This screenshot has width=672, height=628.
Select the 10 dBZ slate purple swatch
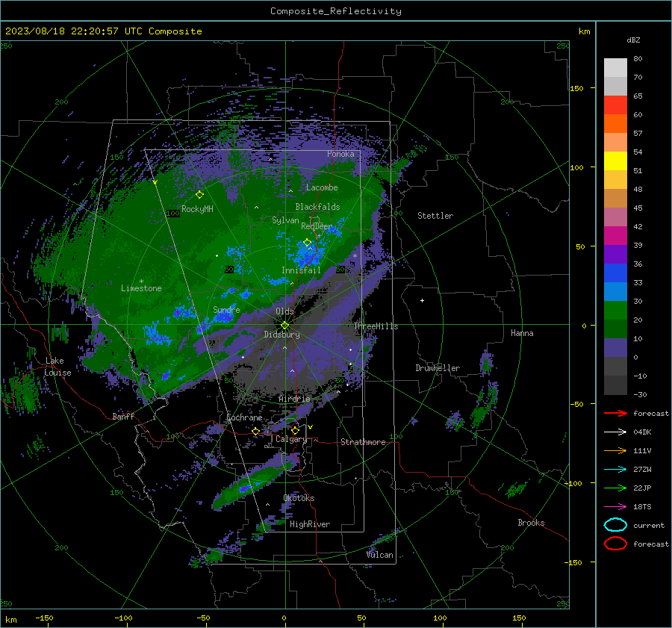click(615, 347)
